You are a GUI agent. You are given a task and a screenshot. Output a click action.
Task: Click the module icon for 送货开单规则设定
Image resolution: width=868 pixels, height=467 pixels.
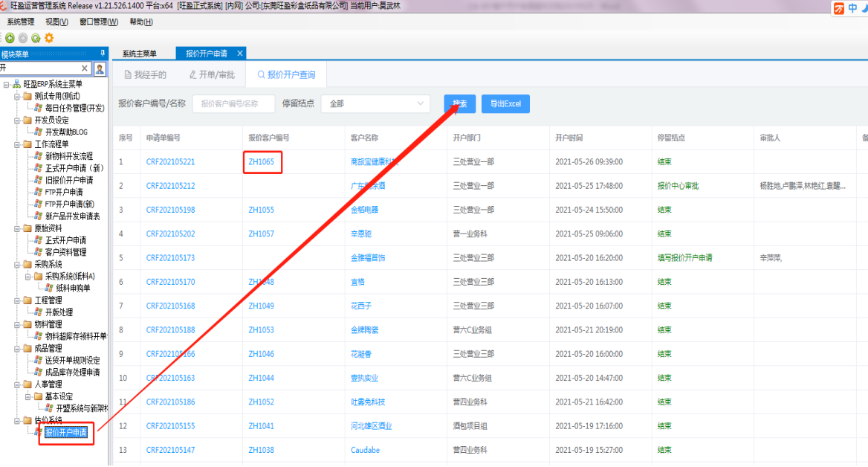coord(38,359)
